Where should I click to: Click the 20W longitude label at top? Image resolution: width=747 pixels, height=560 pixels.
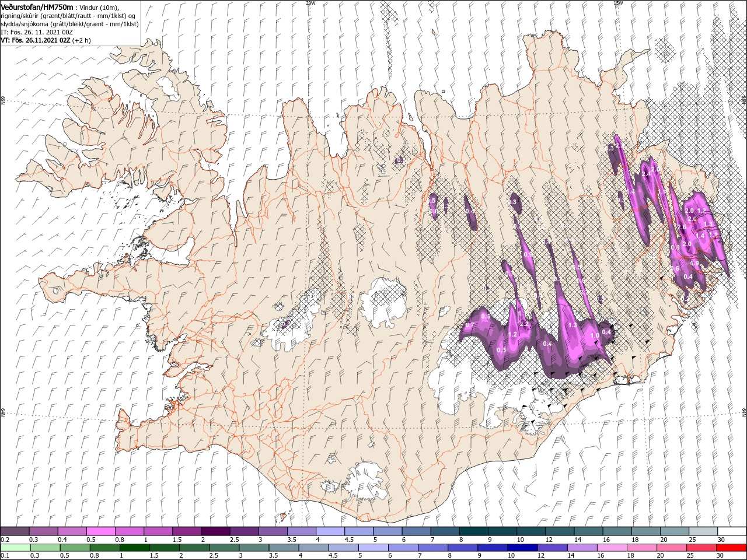310,3
